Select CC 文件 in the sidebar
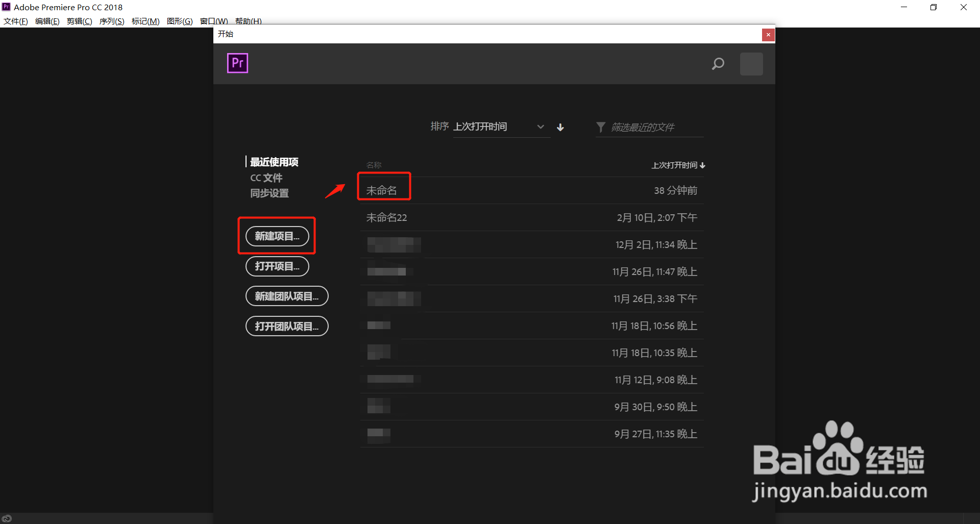The image size is (980, 524). click(266, 178)
